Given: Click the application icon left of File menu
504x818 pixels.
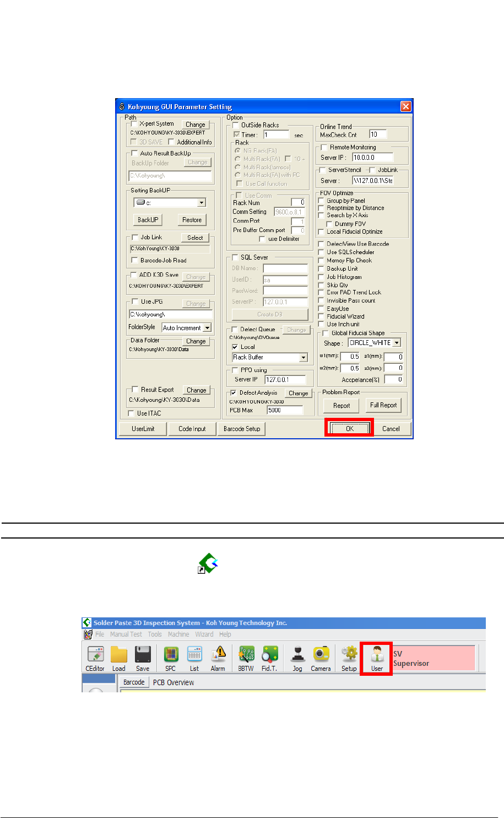Looking at the screenshot, I should [88, 634].
